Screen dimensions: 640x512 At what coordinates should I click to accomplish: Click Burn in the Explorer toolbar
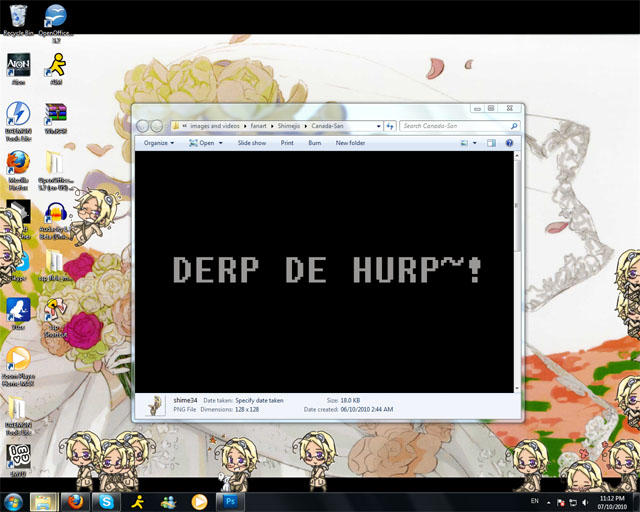click(x=315, y=143)
